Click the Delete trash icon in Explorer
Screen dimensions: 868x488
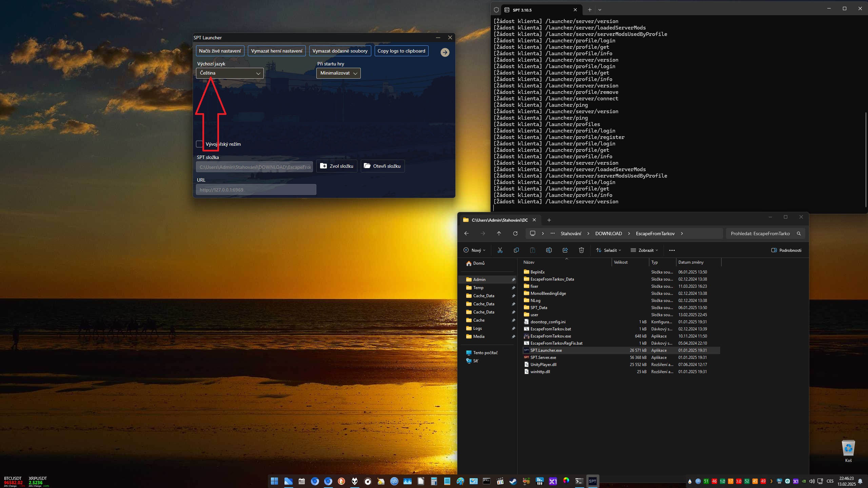pyautogui.click(x=581, y=250)
